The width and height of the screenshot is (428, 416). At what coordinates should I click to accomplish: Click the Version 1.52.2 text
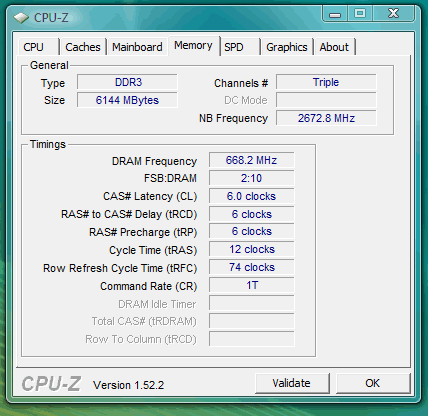129,385
